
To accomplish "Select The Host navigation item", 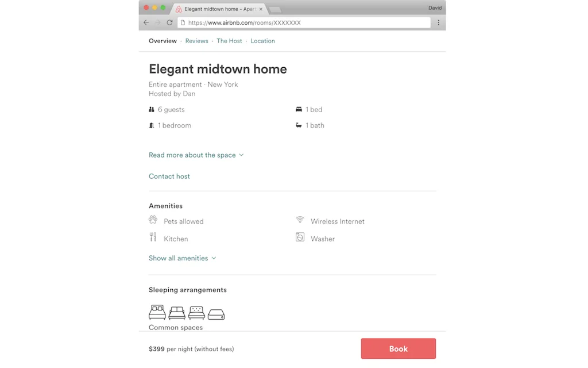I will [229, 41].
